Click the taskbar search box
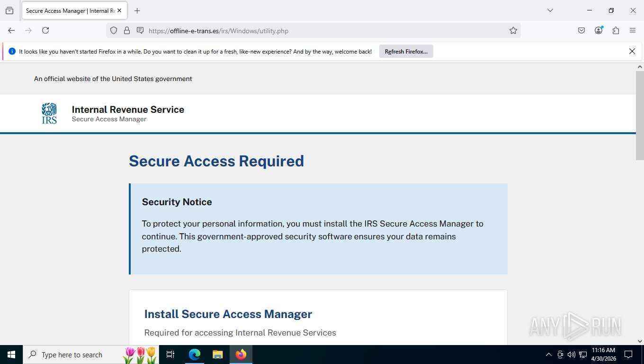 coord(91,355)
